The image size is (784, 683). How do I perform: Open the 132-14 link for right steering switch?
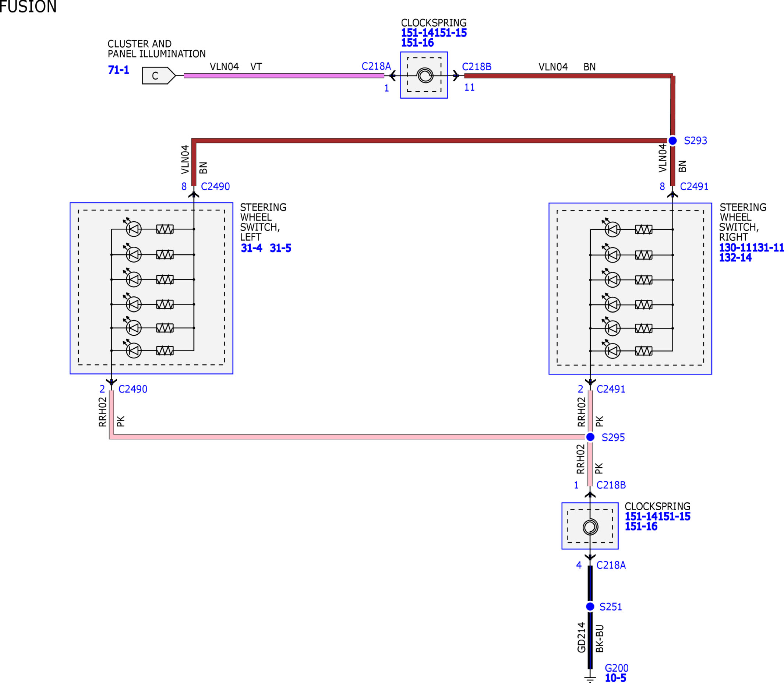(x=736, y=258)
